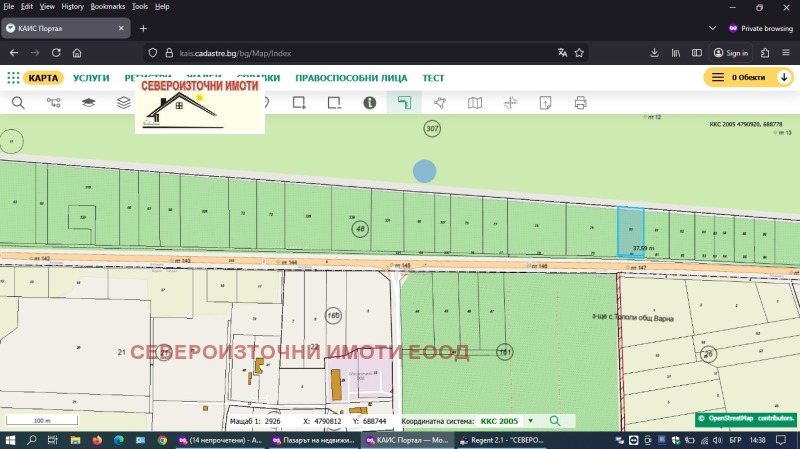Click the coordinate search magnifier button

click(554, 422)
